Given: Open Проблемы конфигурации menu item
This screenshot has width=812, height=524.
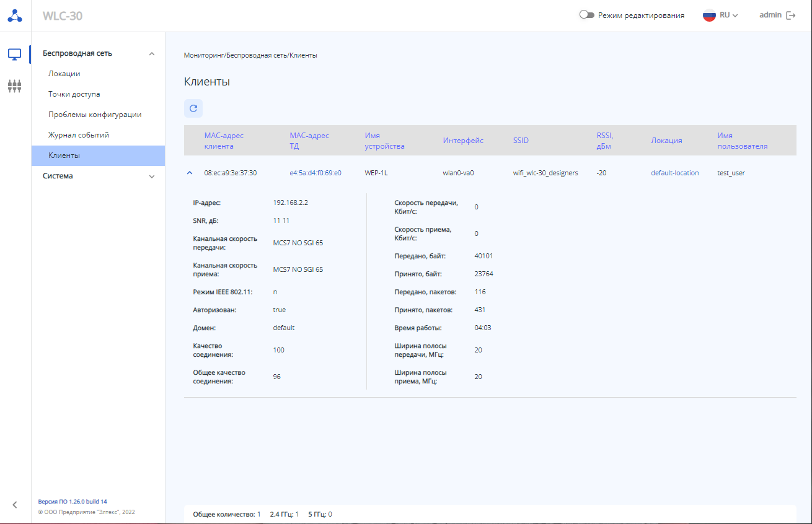Looking at the screenshot, I should click(x=95, y=115).
